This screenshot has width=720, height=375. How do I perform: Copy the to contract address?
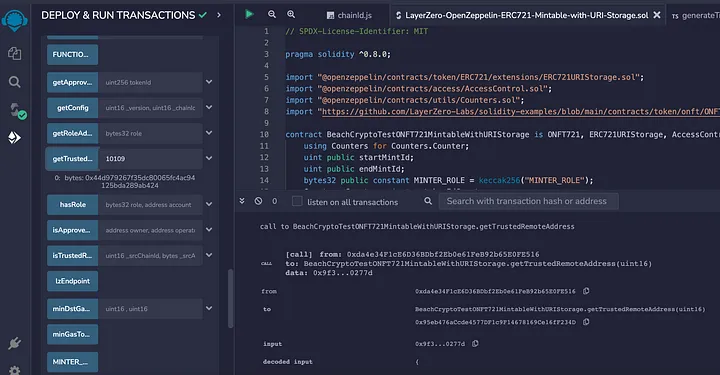(586, 322)
